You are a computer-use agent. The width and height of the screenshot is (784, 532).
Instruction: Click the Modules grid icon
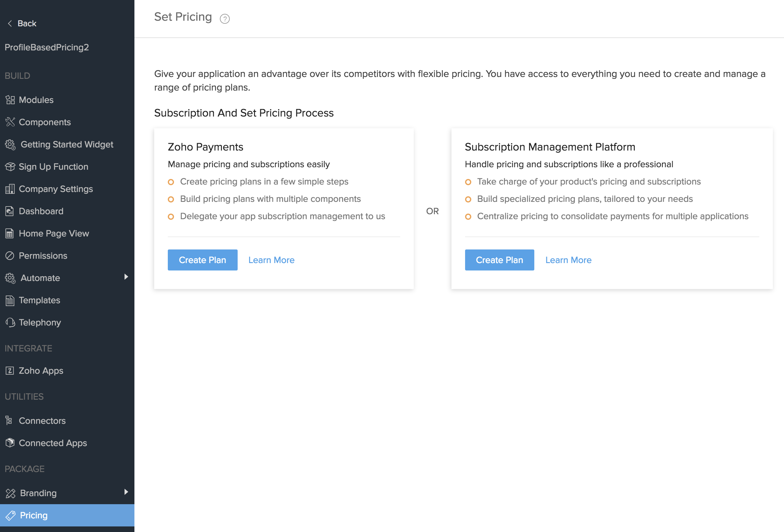(x=10, y=100)
